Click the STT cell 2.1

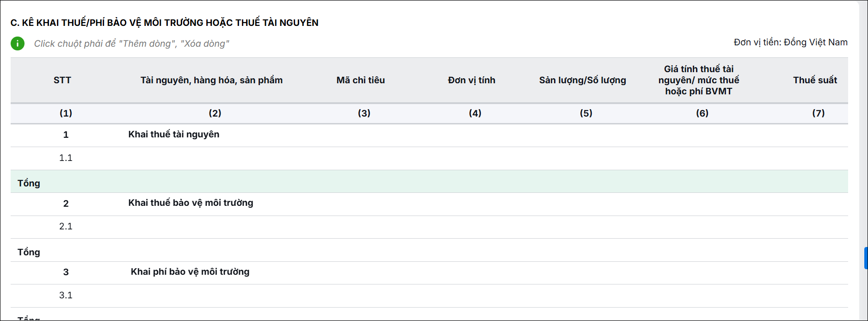coord(66,227)
